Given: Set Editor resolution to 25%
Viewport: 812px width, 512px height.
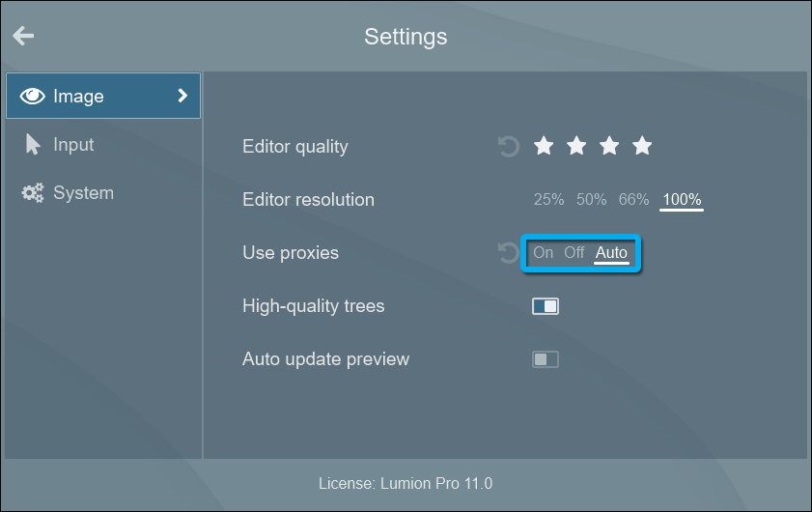Looking at the screenshot, I should [548, 200].
